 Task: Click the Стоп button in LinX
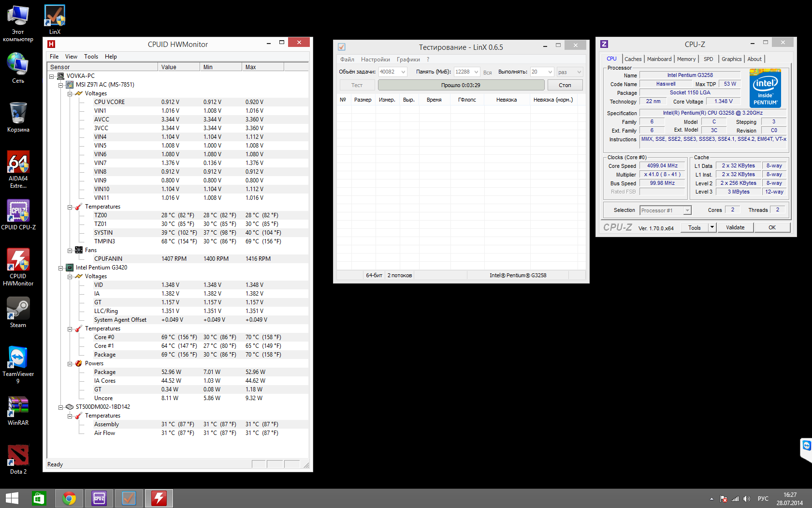click(565, 85)
